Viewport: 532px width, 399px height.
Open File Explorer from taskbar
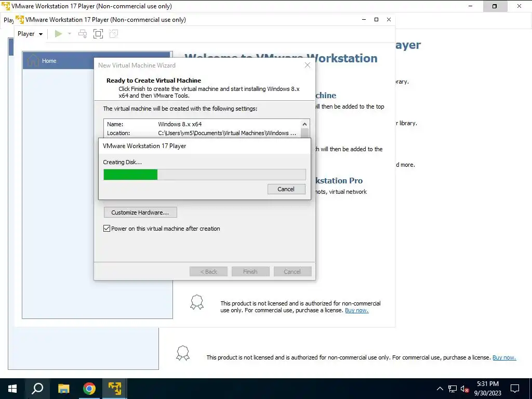tap(63, 389)
